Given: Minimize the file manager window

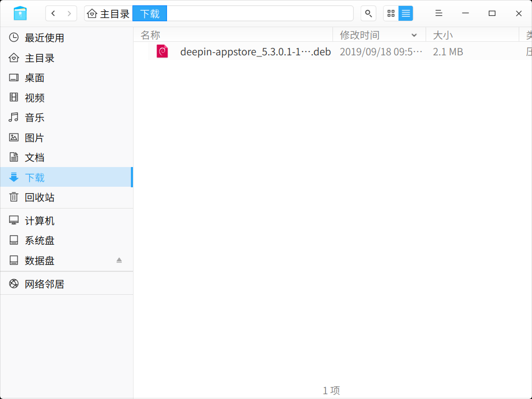Looking at the screenshot, I should click(x=465, y=13).
